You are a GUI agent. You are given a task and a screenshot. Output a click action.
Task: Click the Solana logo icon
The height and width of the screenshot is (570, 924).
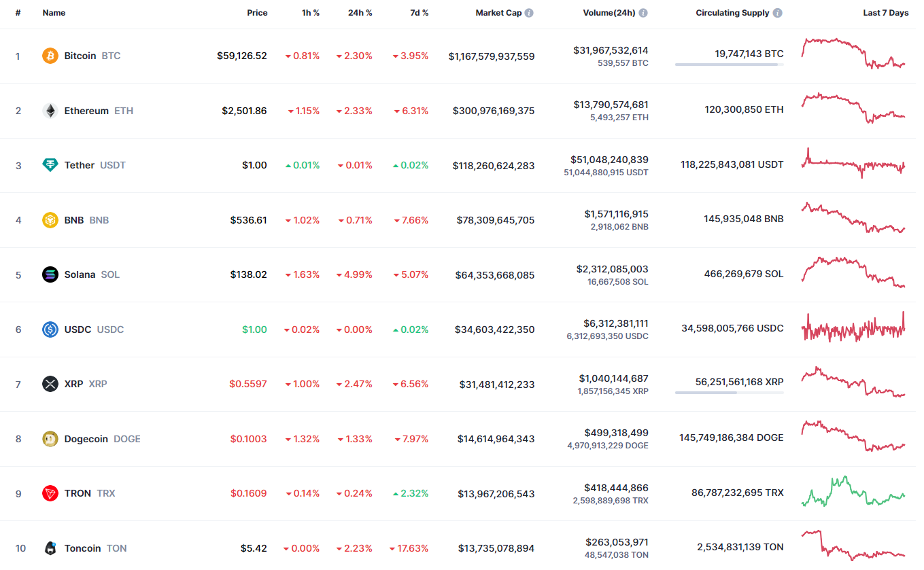click(x=50, y=274)
